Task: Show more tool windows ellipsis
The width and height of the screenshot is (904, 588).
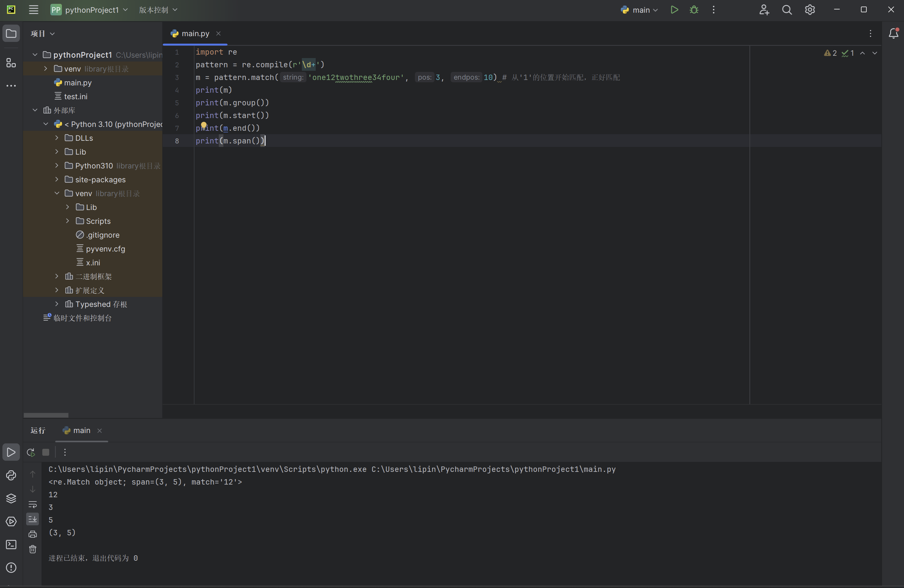Action: [11, 86]
